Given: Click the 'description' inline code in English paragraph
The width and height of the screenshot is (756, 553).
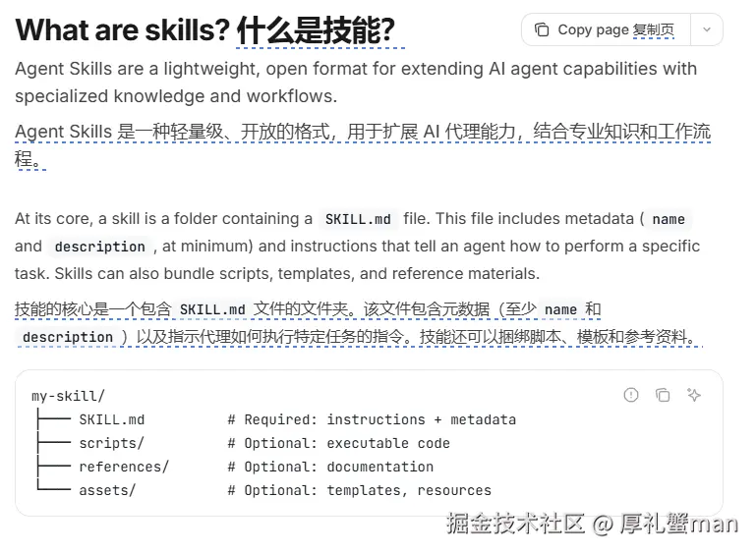Looking at the screenshot, I should coord(100,247).
